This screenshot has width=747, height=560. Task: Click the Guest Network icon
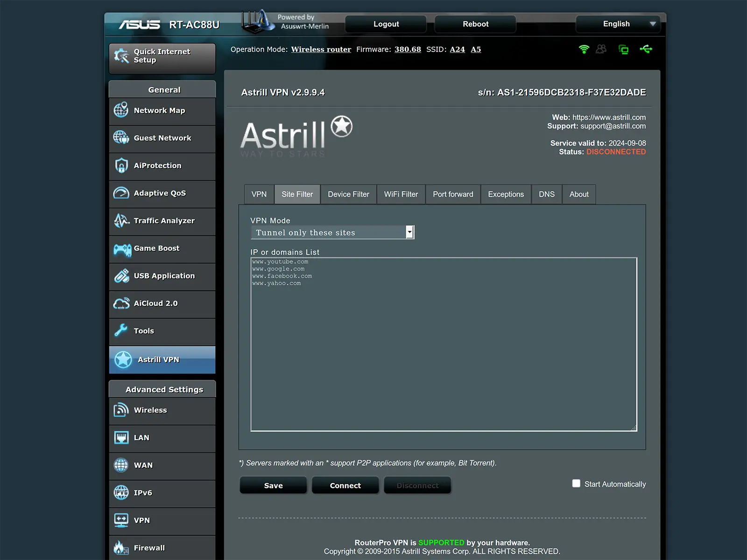pyautogui.click(x=121, y=138)
